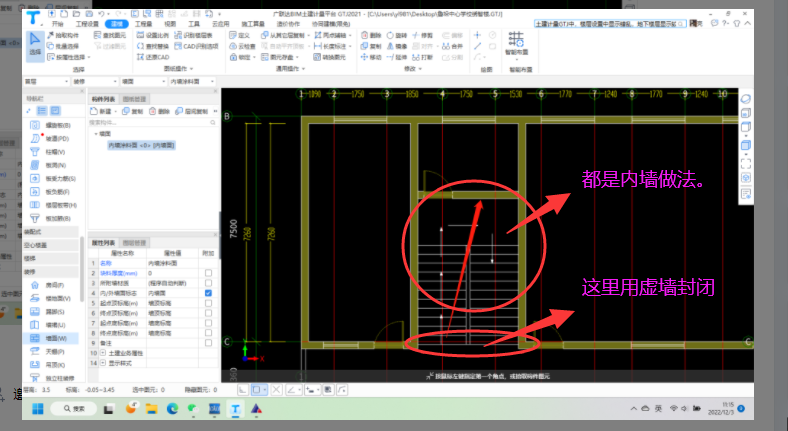Open the 首层 floor dropdown
Viewport: 788px width, 431px height.
tap(46, 81)
